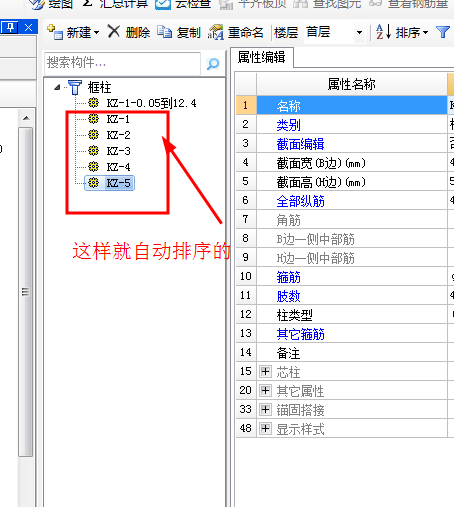Image resolution: width=454 pixels, height=507 pixels.
Task: Expand the 显示样式 property group
Action: tap(265, 428)
